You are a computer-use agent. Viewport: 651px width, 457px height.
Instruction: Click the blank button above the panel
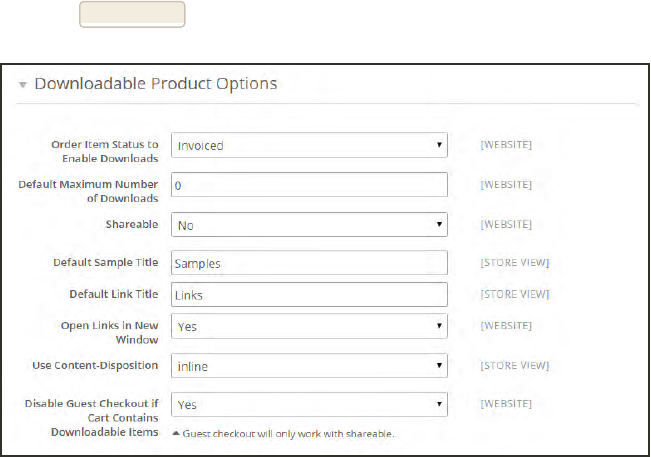pyautogui.click(x=132, y=14)
